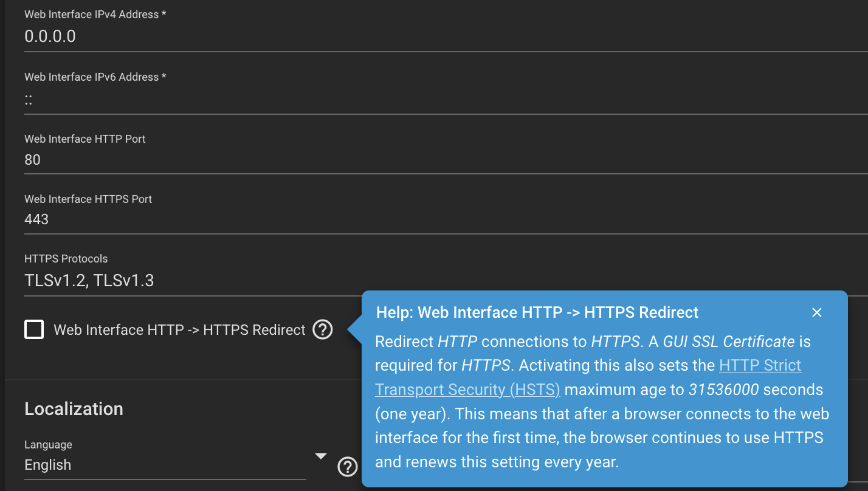The width and height of the screenshot is (868, 491).
Task: Open help icon beside Language dropdown
Action: [347, 467]
